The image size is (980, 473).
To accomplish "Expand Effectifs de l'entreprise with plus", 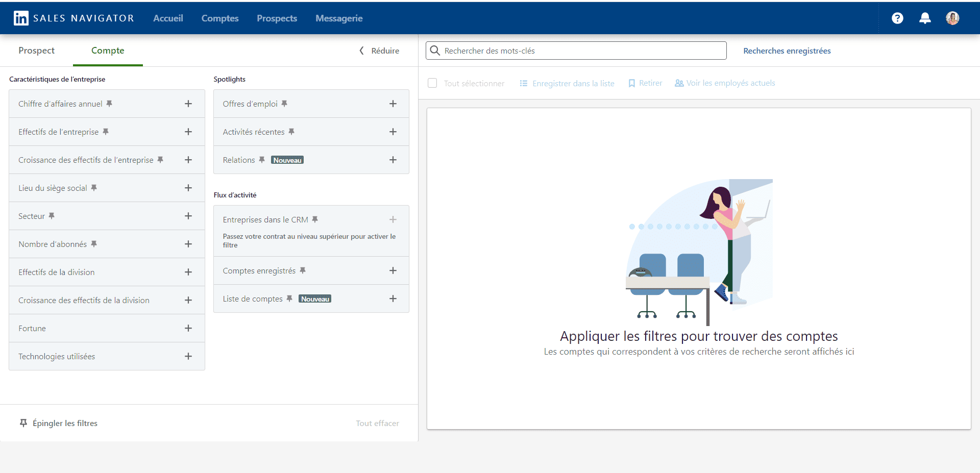I will click(188, 132).
